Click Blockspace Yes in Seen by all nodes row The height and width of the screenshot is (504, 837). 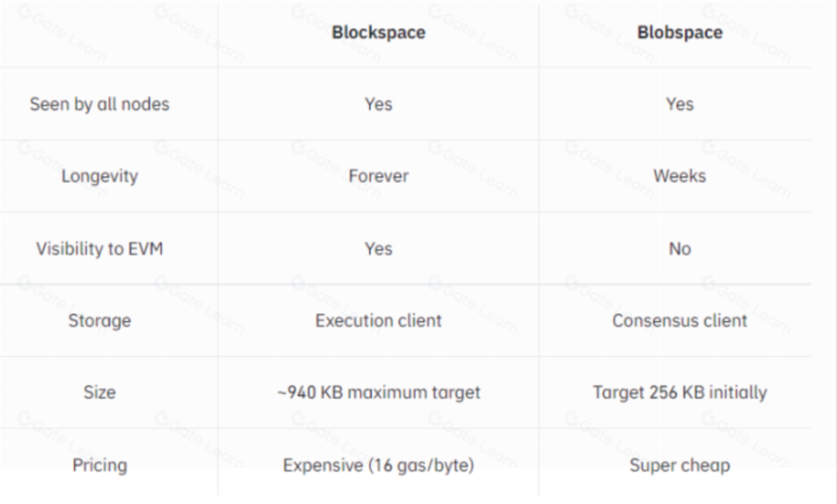click(x=379, y=104)
